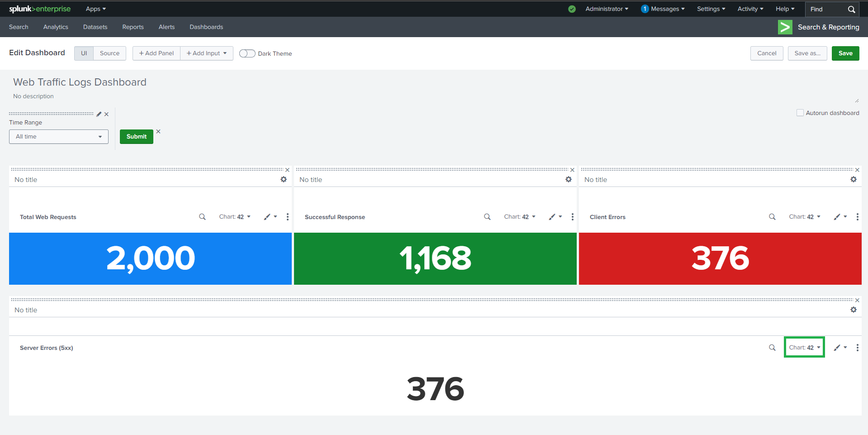Viewport: 868px width, 435px height.
Task: Open gear settings for Total Web Requests panel
Action: pyautogui.click(x=284, y=179)
